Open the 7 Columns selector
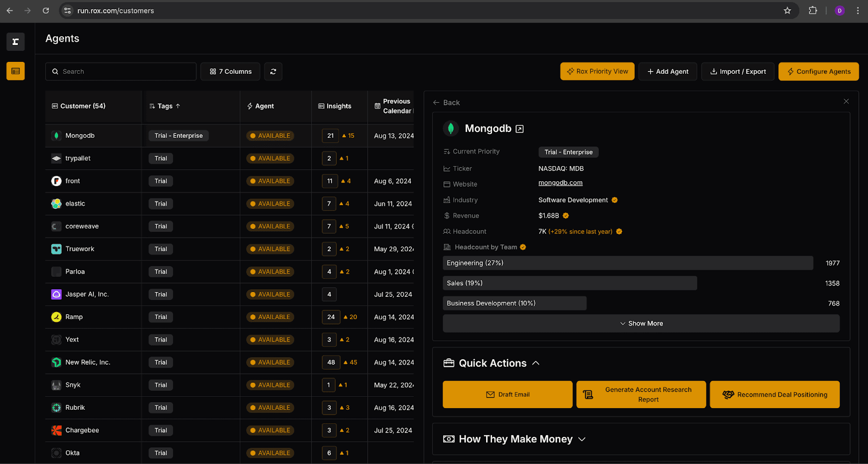The width and height of the screenshot is (868, 464). (x=230, y=72)
